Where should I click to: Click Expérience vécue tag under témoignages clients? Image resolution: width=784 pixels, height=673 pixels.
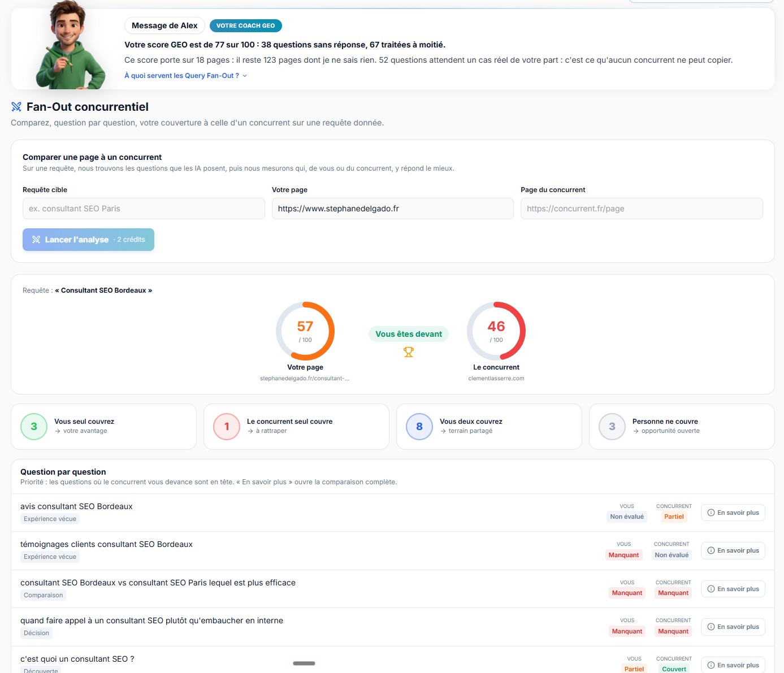(x=50, y=557)
